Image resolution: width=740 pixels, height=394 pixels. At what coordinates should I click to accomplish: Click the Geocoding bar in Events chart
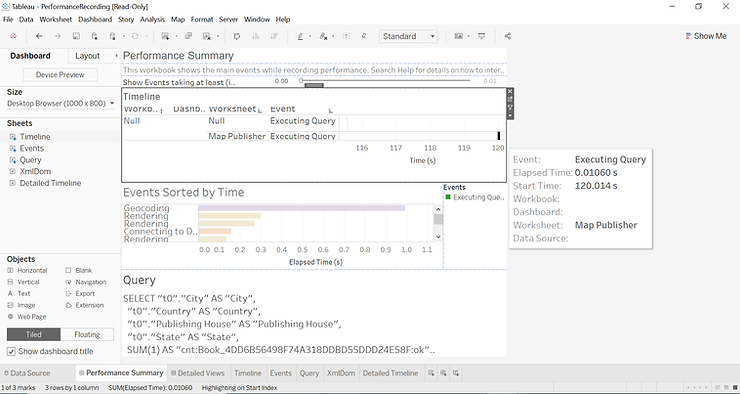[x=302, y=208]
